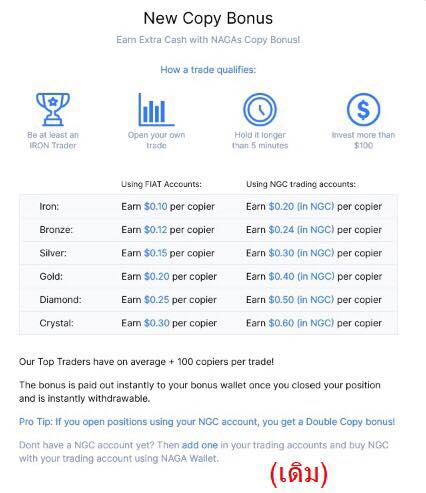426x493 pixels.
Task: Click 'Hold it longer than 5 minutes' caption
Action: click(x=260, y=140)
